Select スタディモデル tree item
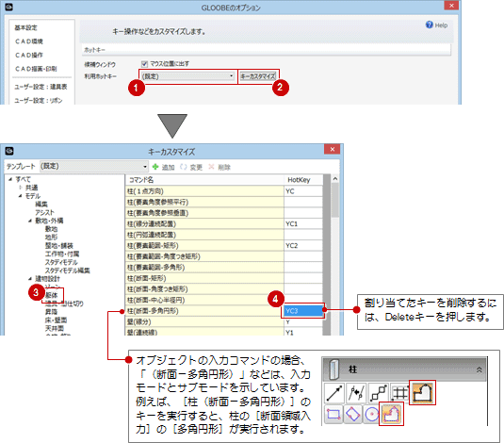504x443 pixels. 61,262
